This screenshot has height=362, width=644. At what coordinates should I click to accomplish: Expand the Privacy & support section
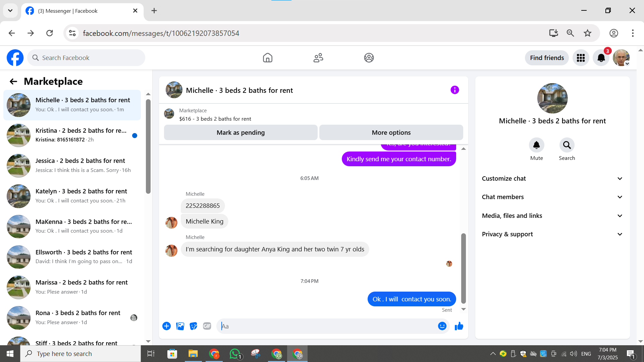552,234
